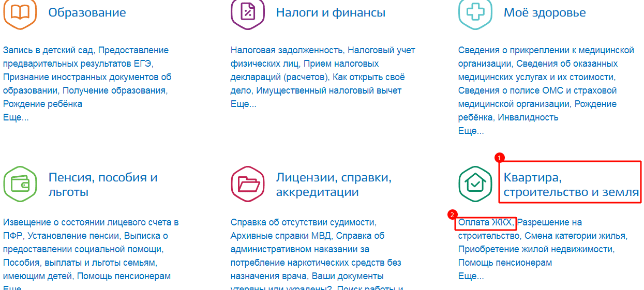Open the Лицензии, справки, аккредитации heading
The height and width of the screenshot is (290, 644).
334,185
